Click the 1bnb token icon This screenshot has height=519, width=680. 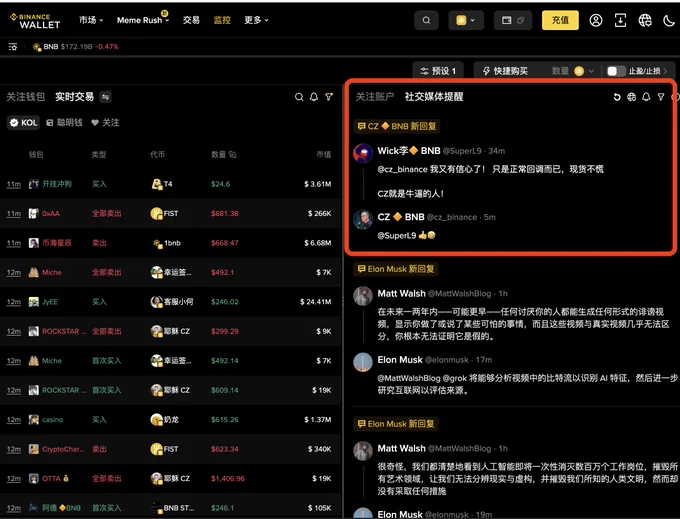pyautogui.click(x=157, y=243)
